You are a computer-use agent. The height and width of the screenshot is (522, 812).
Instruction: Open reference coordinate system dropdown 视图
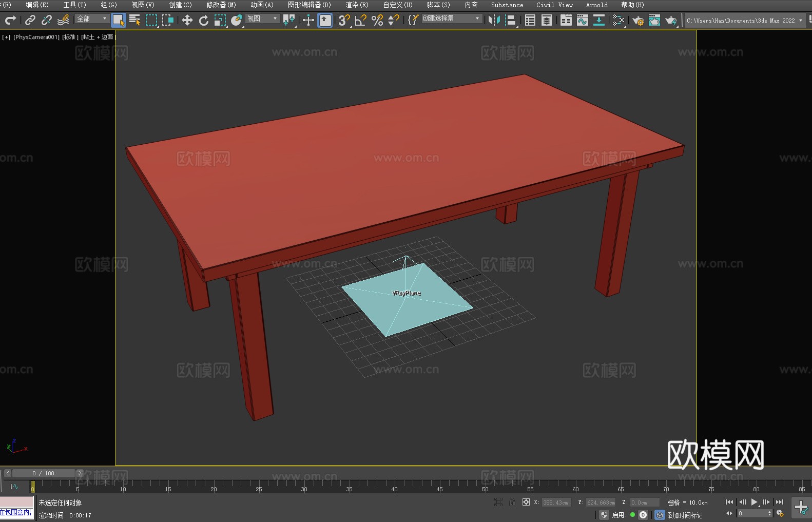(263, 18)
